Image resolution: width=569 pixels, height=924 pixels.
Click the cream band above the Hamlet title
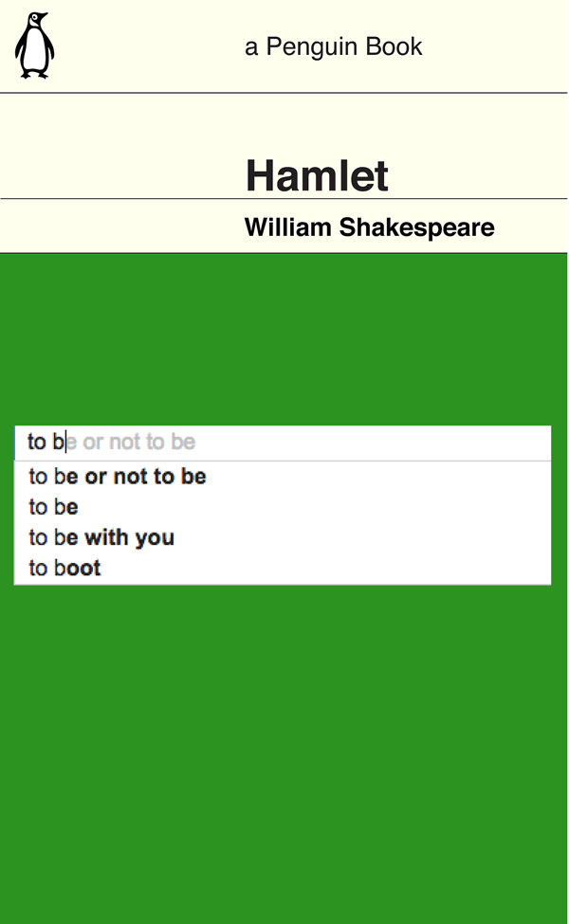283,122
